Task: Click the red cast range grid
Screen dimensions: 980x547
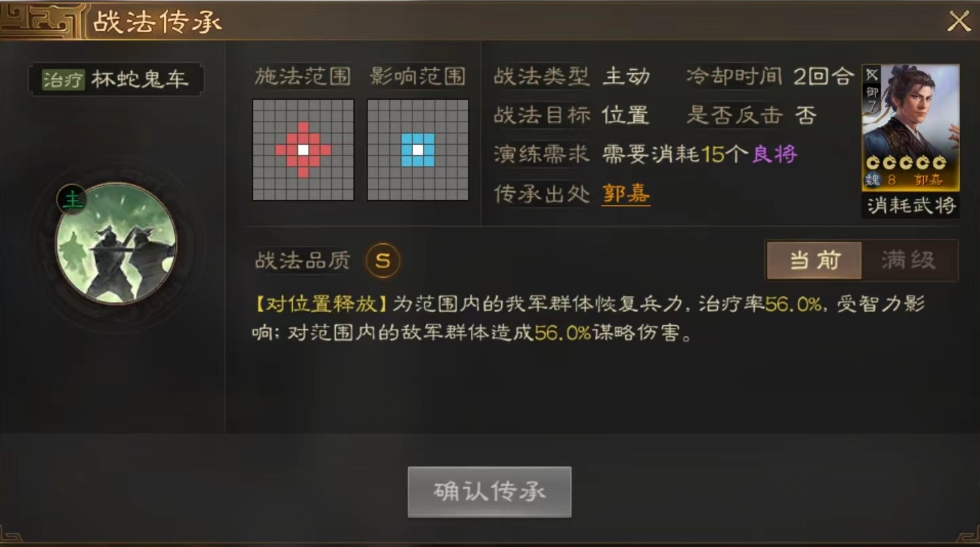Action: pos(303,150)
